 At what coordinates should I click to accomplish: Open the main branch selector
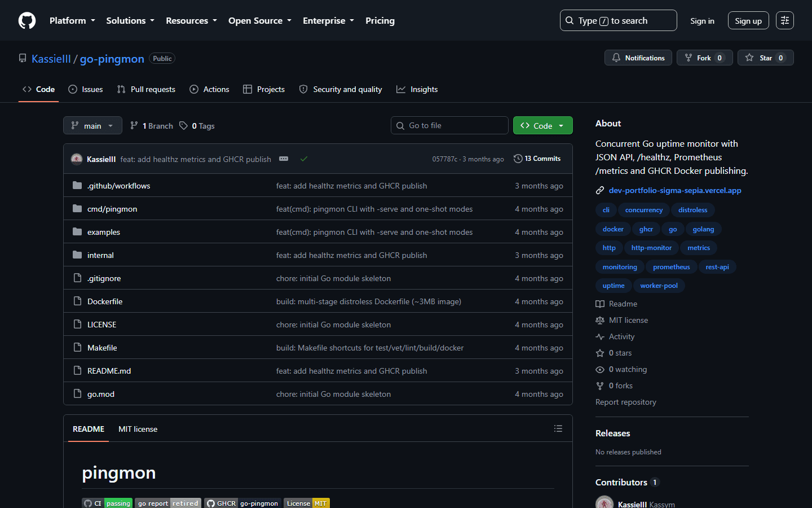point(92,125)
